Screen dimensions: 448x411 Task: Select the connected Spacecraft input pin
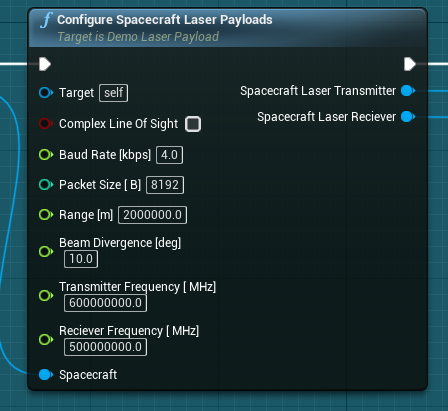46,375
